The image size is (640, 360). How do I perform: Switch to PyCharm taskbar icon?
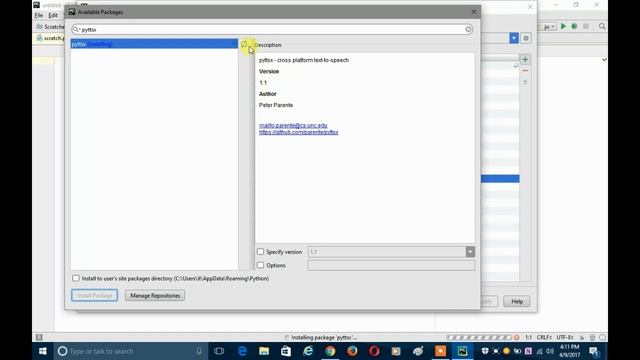462,351
